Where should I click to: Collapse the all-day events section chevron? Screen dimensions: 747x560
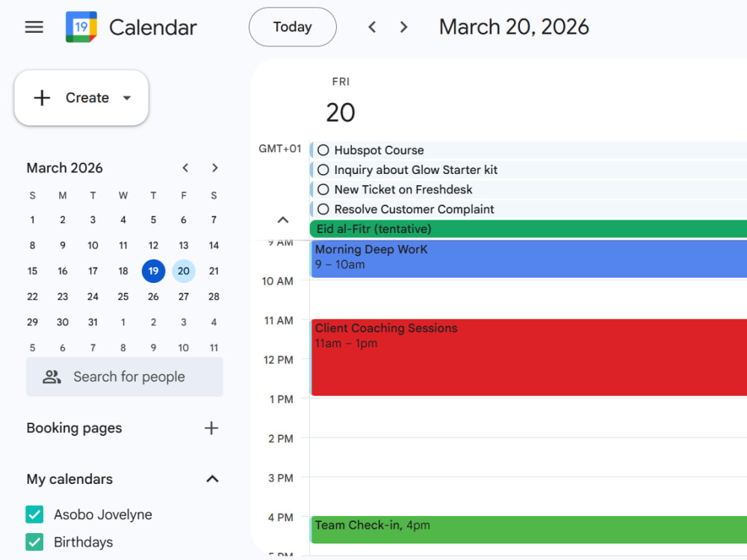tap(283, 220)
